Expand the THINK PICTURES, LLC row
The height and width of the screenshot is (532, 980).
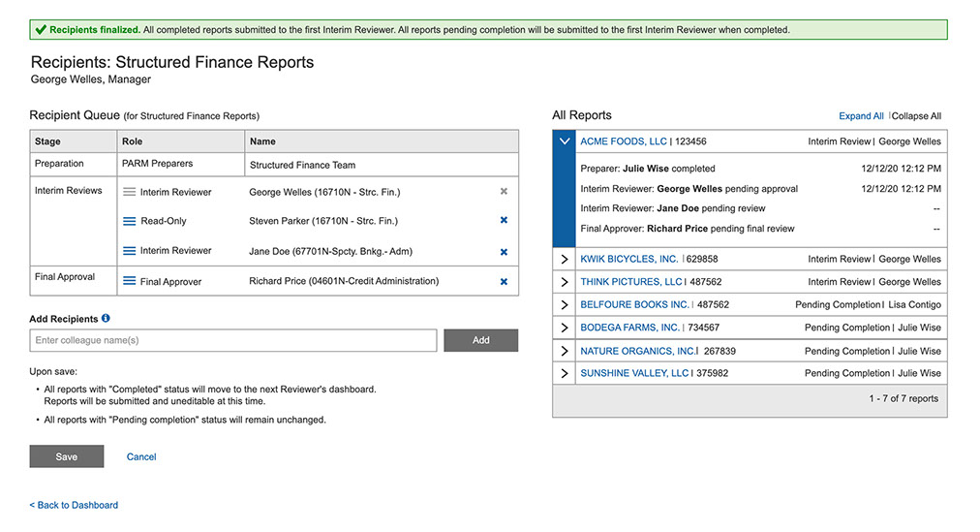click(x=564, y=282)
